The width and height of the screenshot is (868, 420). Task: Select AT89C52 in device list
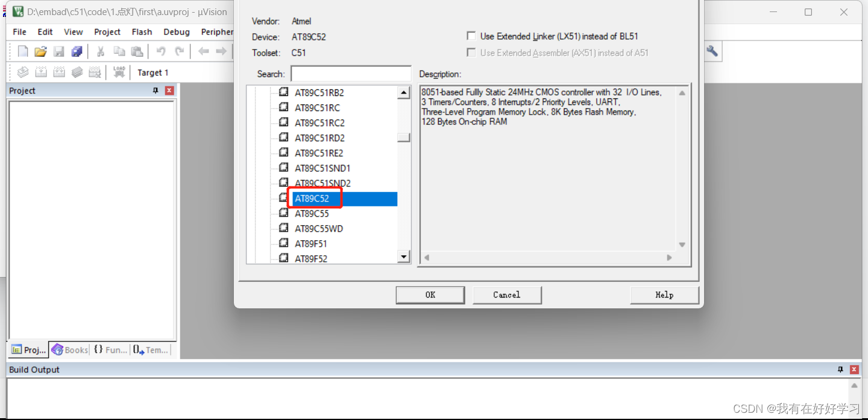312,199
